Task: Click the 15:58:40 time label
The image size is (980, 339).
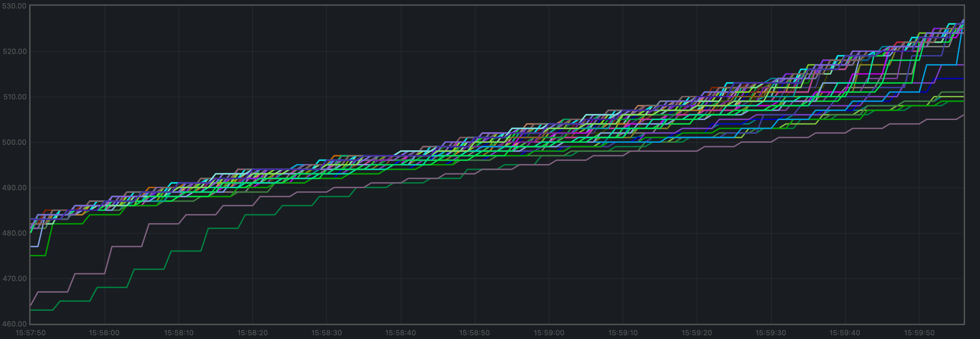Action: [400, 333]
